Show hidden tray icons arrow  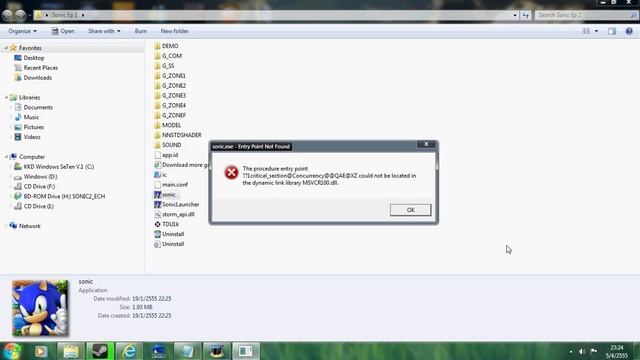(x=571, y=351)
